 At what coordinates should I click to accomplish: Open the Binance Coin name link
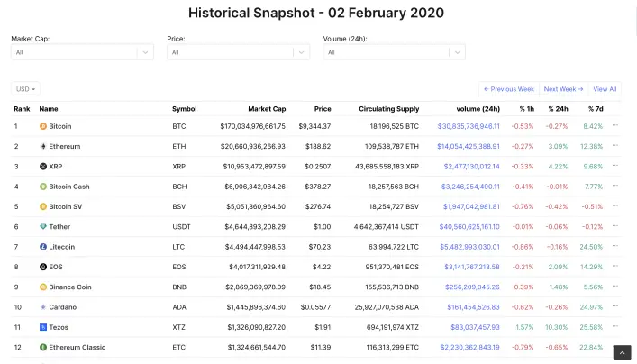tap(70, 287)
